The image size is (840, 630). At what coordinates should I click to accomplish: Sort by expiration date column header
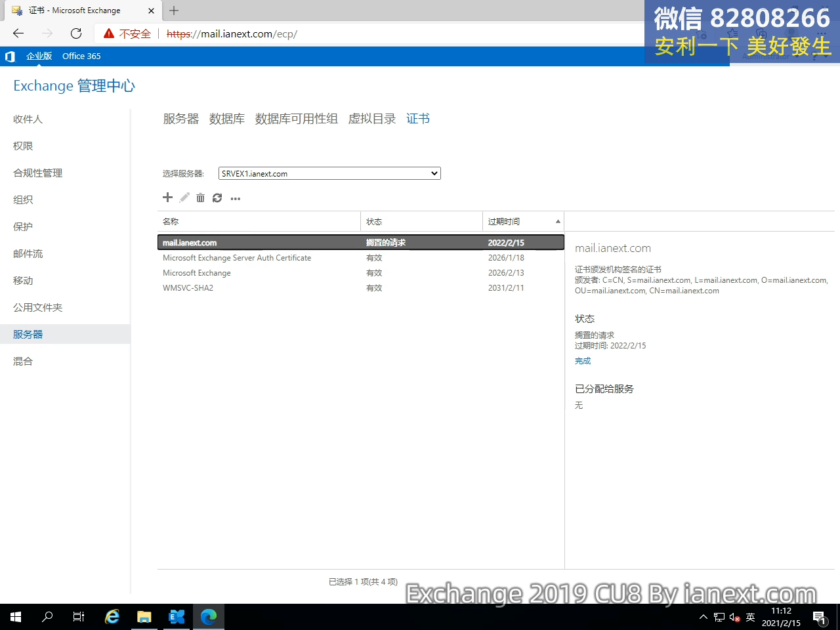523,222
